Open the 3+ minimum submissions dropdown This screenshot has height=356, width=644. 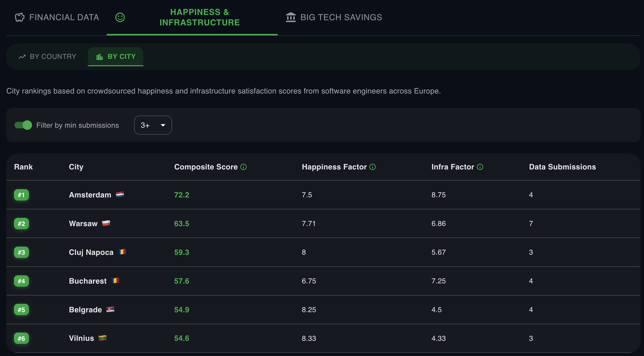(x=153, y=125)
